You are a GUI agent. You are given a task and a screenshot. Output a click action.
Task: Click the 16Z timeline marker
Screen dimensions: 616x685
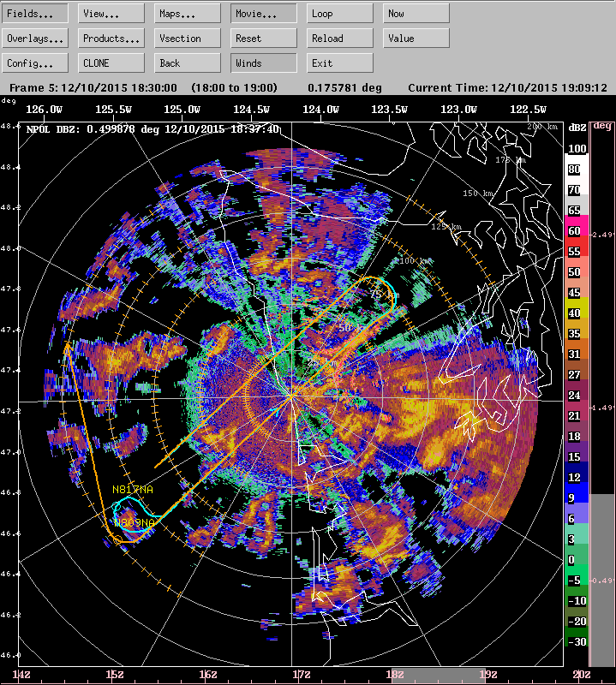208,675
